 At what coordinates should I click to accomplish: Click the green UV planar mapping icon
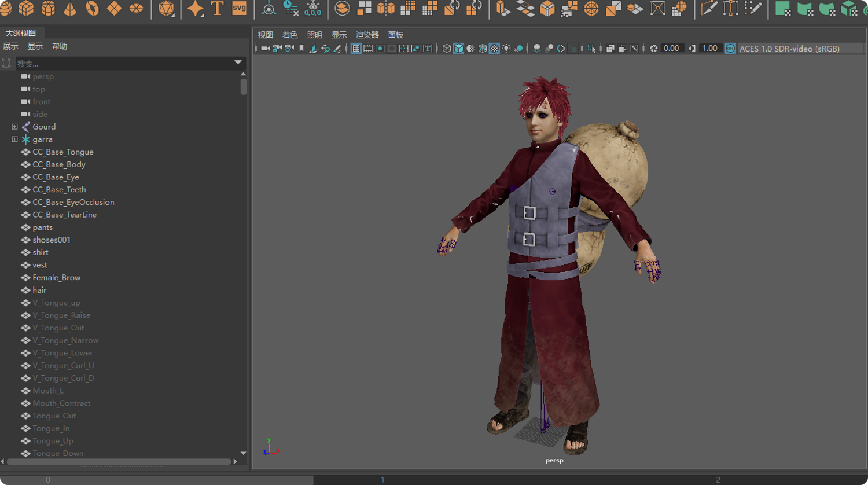[783, 9]
